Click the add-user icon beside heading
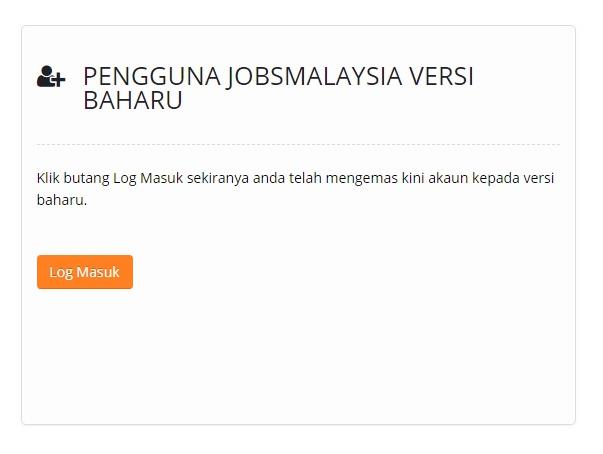This screenshot has height=454, width=603. coord(51,76)
